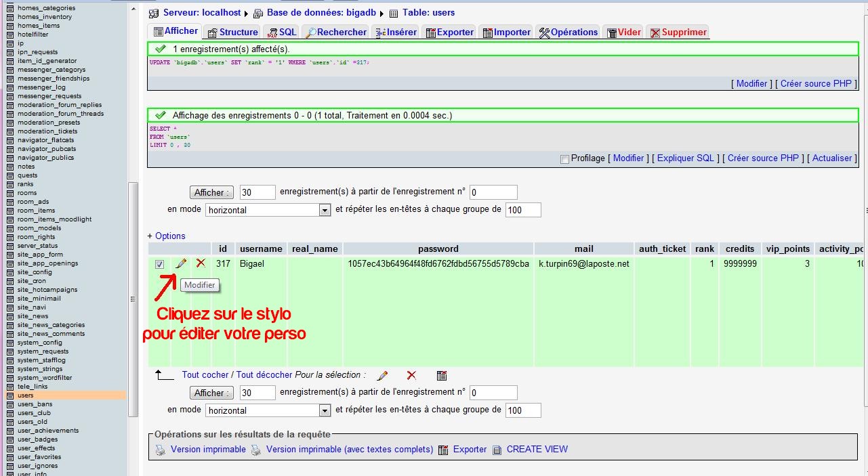Click the Afficher button above the results table

(211, 192)
